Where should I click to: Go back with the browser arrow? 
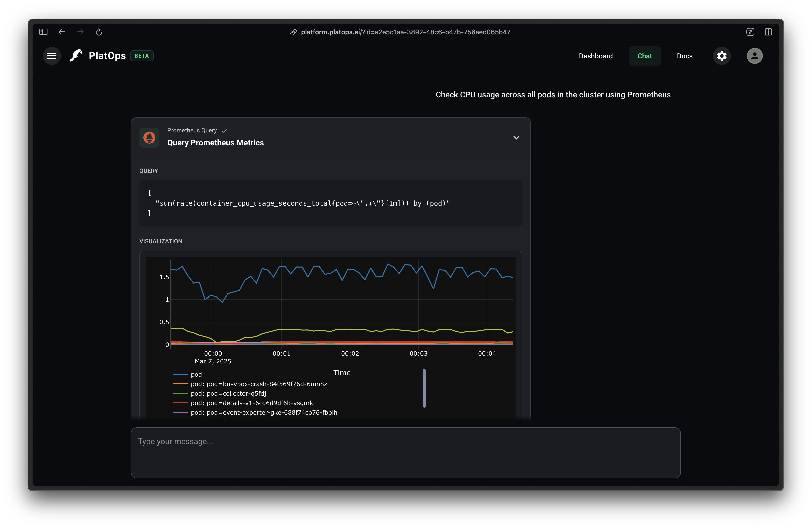click(62, 32)
